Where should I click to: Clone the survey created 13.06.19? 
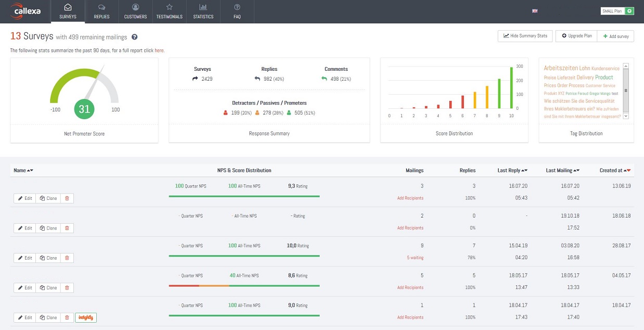pyautogui.click(x=48, y=198)
